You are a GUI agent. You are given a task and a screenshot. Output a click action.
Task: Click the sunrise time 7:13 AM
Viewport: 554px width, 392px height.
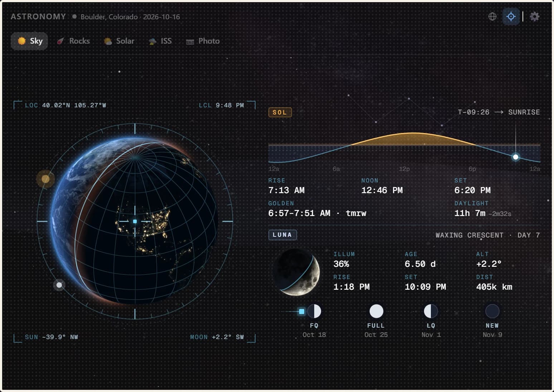click(x=286, y=190)
